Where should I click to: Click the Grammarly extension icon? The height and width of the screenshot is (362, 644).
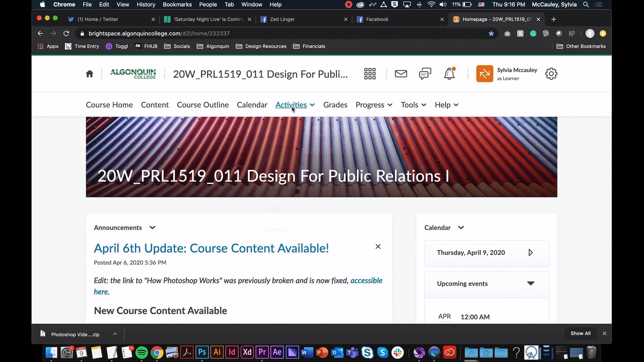pos(533,34)
